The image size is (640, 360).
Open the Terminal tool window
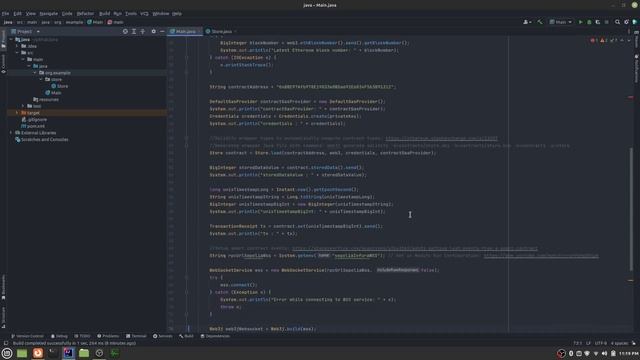[136, 336]
